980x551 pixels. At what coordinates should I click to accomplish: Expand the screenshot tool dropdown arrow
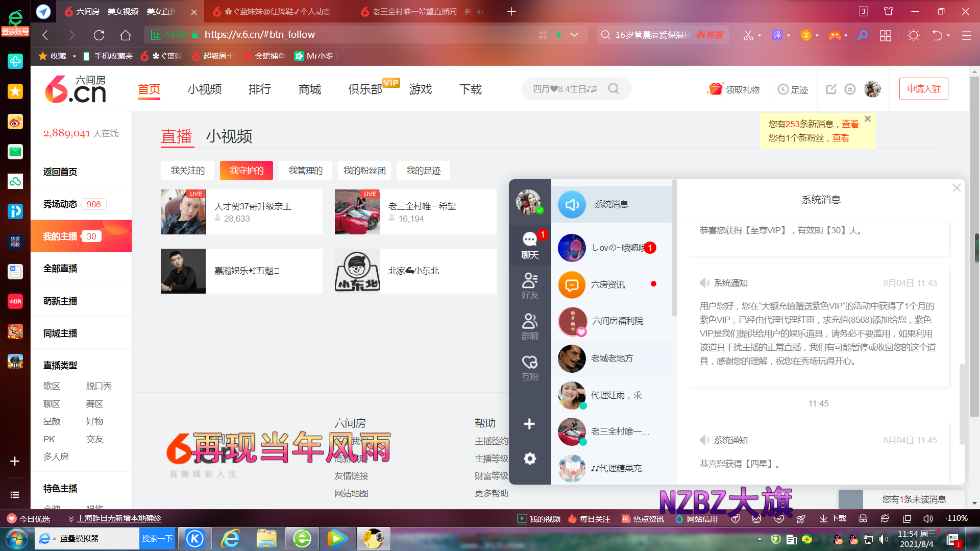click(759, 36)
